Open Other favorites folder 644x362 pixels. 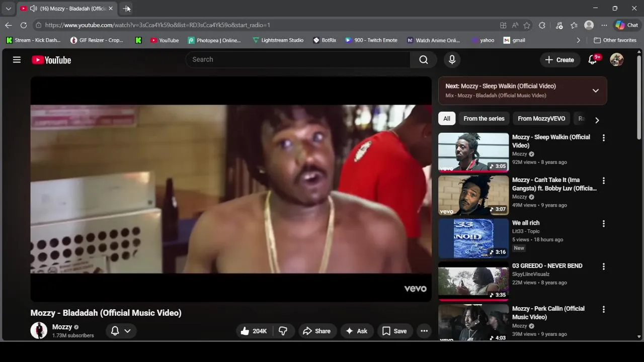(615, 40)
